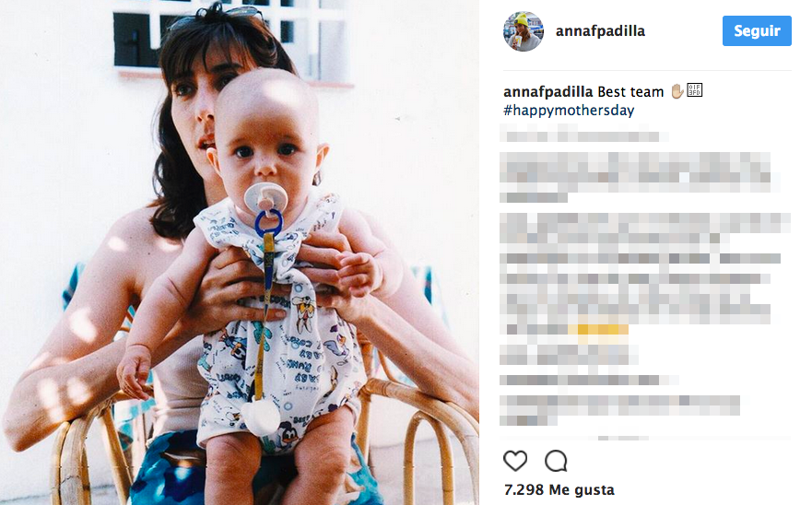The width and height of the screenshot is (812, 505).
Task: Open comments via the speech bubble icon
Action: [556, 461]
